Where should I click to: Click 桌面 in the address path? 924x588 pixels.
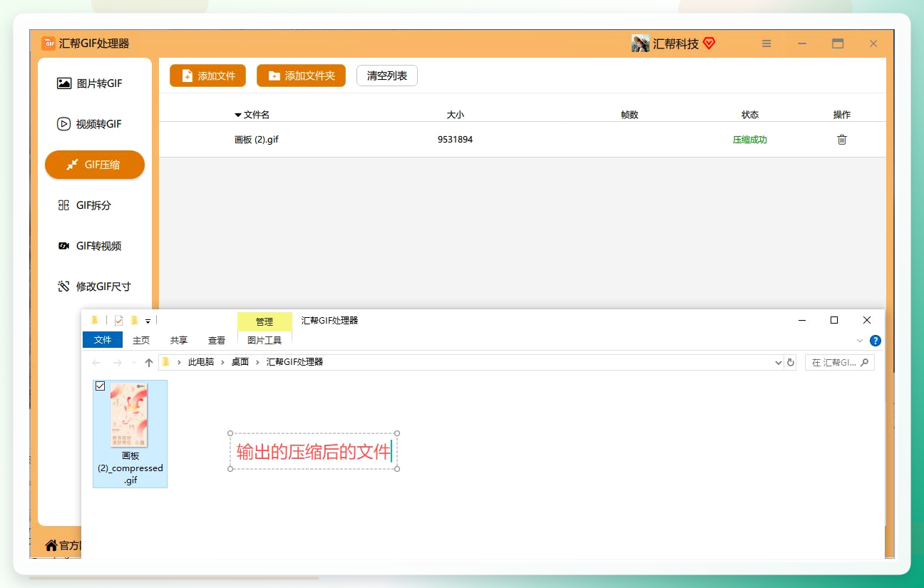[240, 362]
